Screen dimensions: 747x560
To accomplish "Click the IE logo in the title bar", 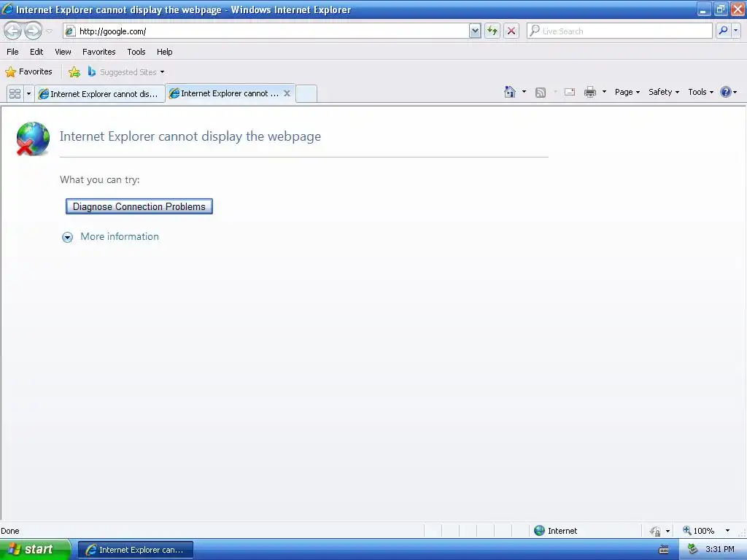I will (x=7, y=9).
